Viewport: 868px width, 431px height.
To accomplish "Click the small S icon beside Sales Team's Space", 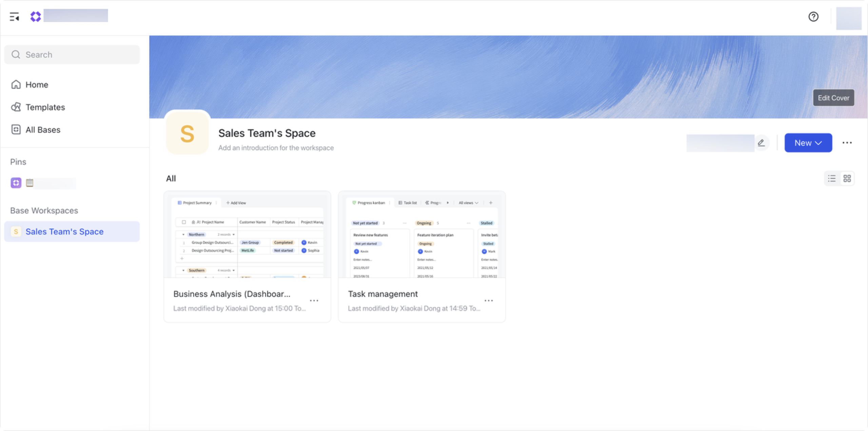I will click(16, 231).
